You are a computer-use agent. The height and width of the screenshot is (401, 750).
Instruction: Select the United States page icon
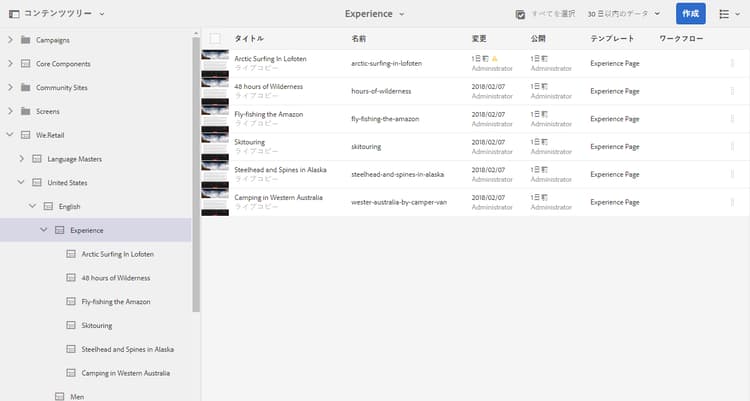click(37, 182)
